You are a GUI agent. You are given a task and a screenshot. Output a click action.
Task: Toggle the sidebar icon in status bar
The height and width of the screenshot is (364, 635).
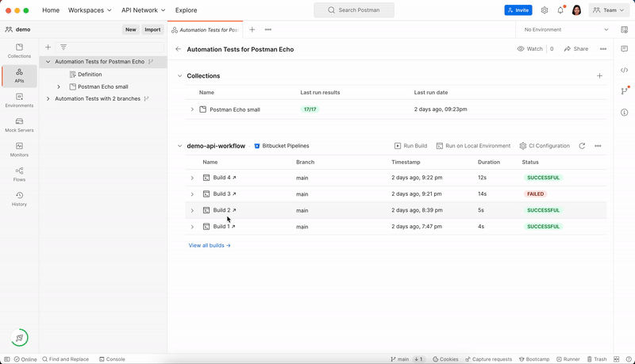(7, 359)
